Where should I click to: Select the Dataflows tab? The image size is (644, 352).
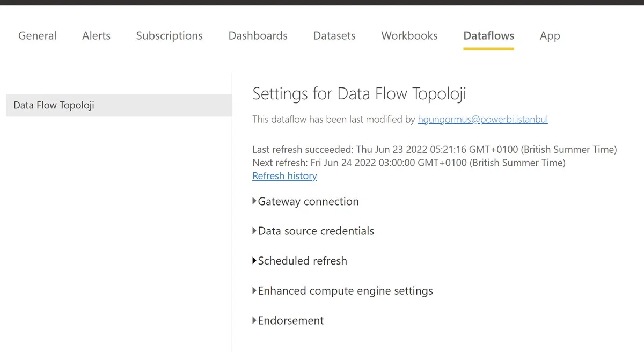coord(488,36)
